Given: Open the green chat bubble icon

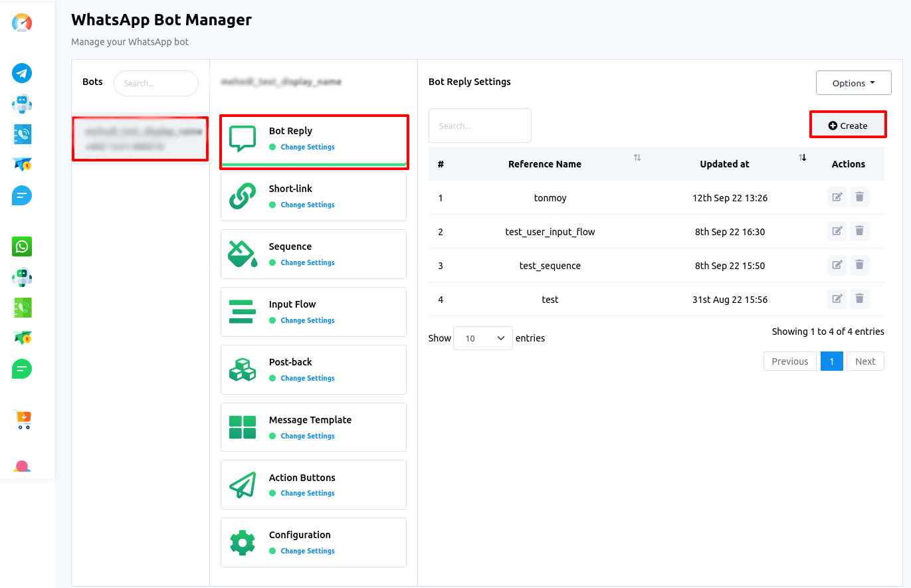Looking at the screenshot, I should pyautogui.click(x=22, y=369).
